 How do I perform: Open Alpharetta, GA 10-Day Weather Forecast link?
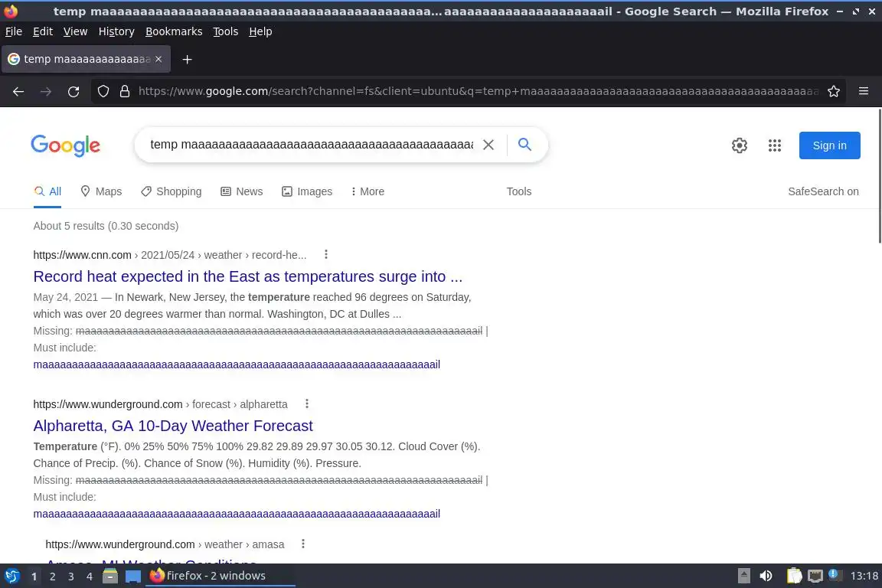[x=173, y=426]
